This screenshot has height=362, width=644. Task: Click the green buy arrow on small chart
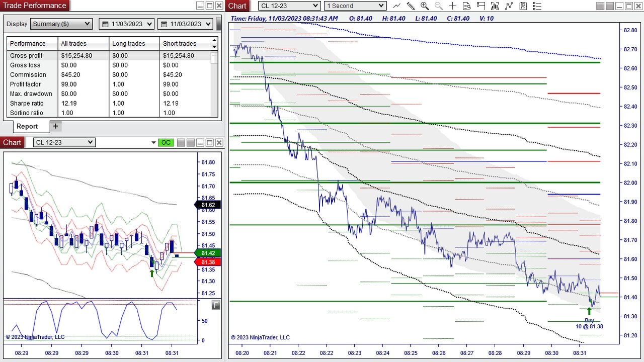(151, 273)
